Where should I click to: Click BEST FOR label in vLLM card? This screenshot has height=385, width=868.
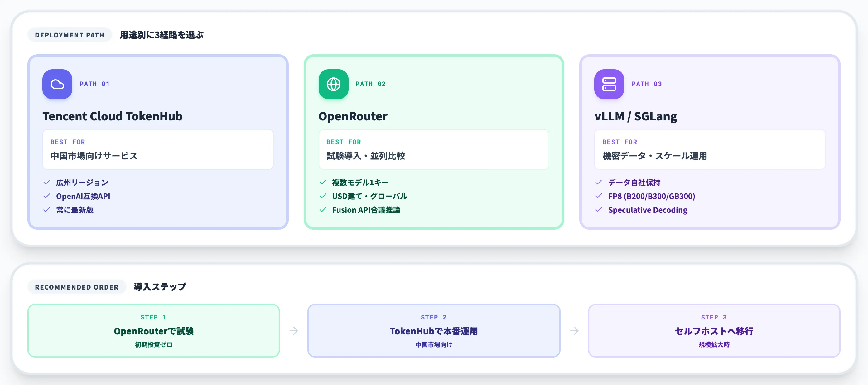[x=620, y=142]
